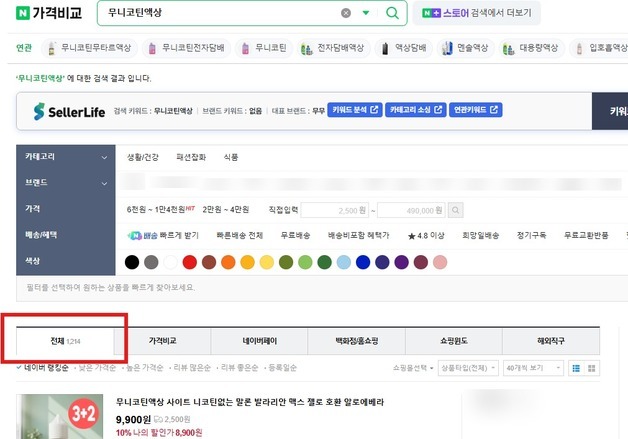Screen dimensions: 628x439
Task: Open search history dropdown arrow in search box
Action: tap(366, 13)
